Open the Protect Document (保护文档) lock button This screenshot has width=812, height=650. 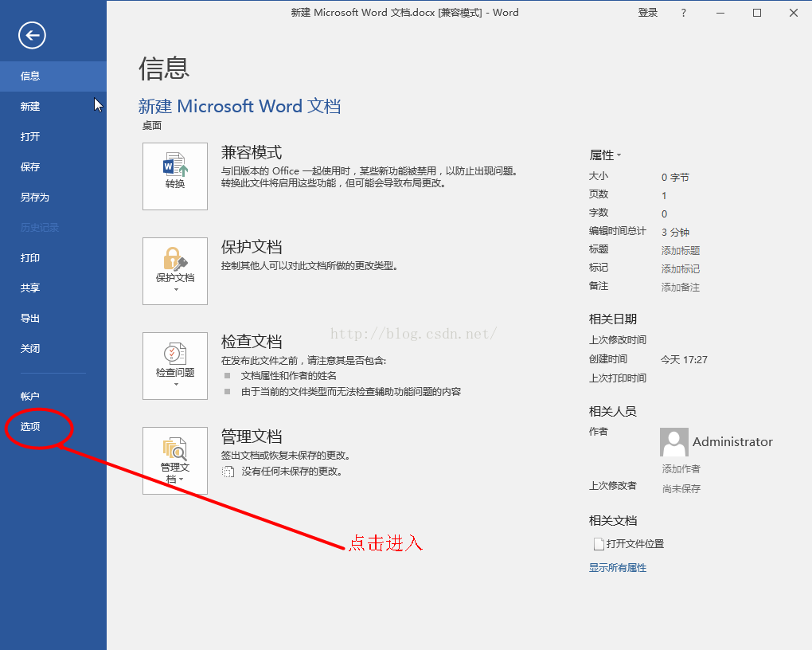point(175,271)
